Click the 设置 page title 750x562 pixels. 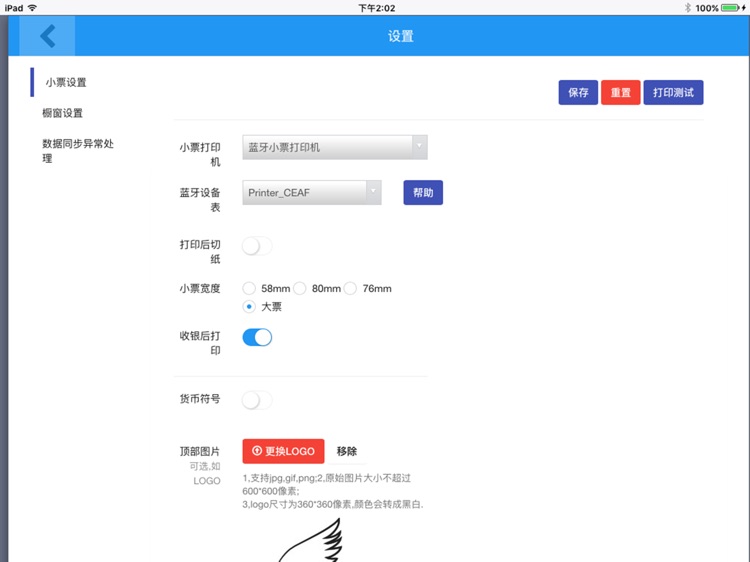[401, 36]
